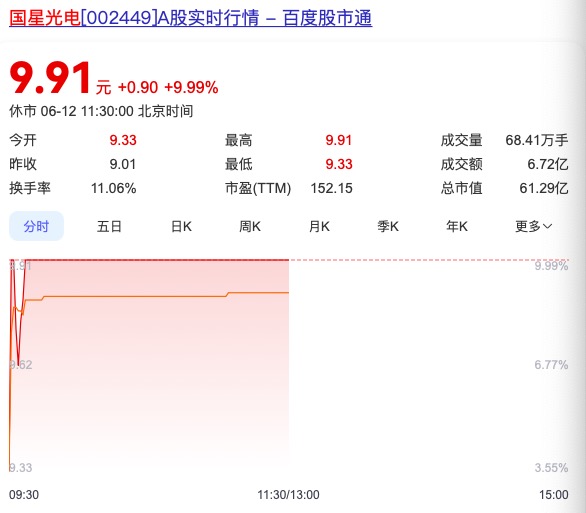586x513 pixels.
Task: Open the 周K chart tab
Action: (x=250, y=226)
